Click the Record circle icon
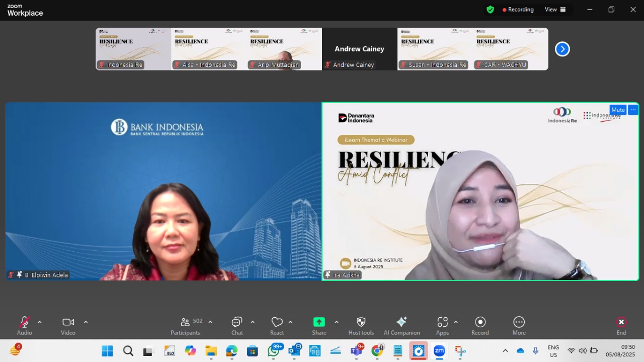 click(480, 326)
